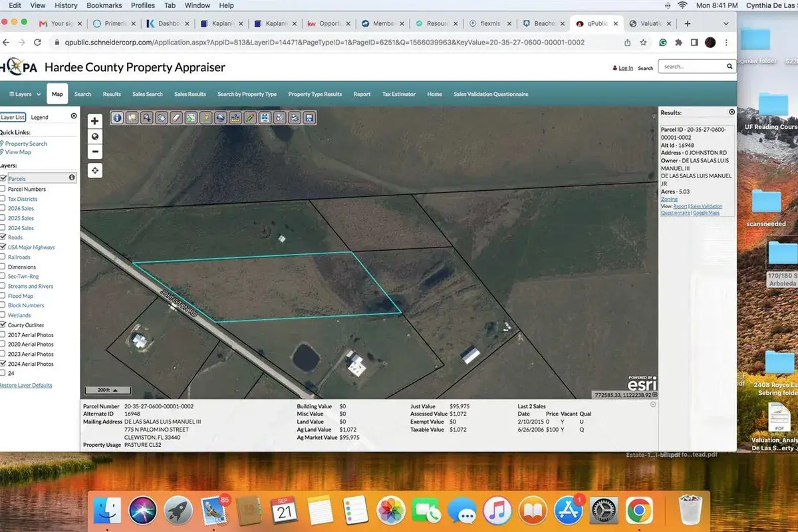Pick the eraser clear-selection tool
798x532 pixels.
[x=176, y=118]
